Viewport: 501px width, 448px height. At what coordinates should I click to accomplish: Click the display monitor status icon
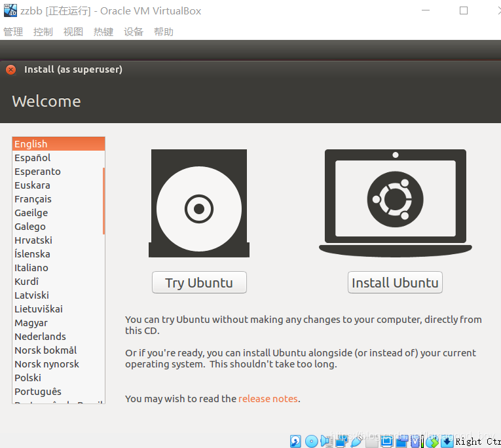coord(387,441)
